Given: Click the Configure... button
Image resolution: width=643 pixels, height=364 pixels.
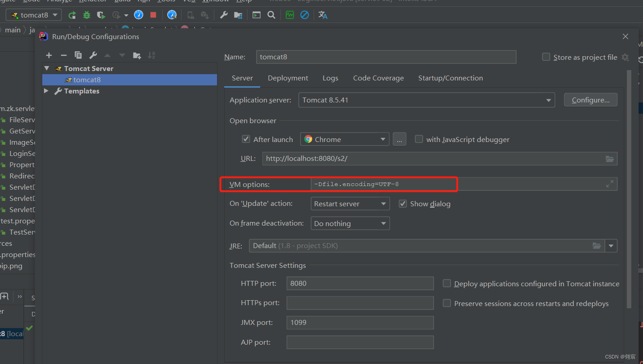Looking at the screenshot, I should [x=590, y=100].
